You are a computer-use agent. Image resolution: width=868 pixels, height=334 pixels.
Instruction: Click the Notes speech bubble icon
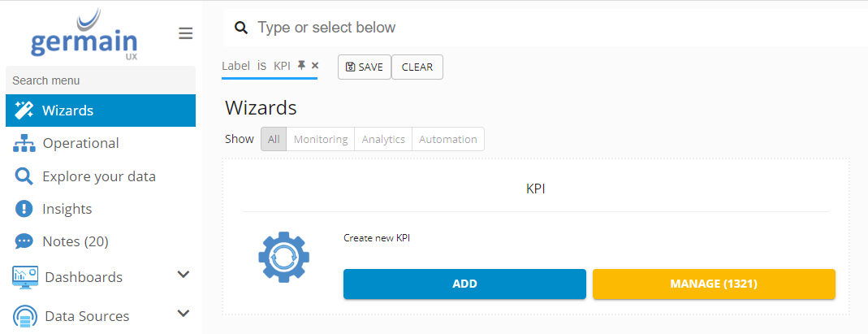(24, 241)
